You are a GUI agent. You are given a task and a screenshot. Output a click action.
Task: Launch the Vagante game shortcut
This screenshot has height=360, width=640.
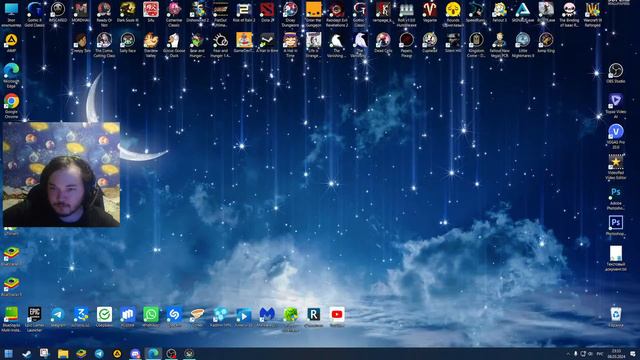pyautogui.click(x=429, y=12)
